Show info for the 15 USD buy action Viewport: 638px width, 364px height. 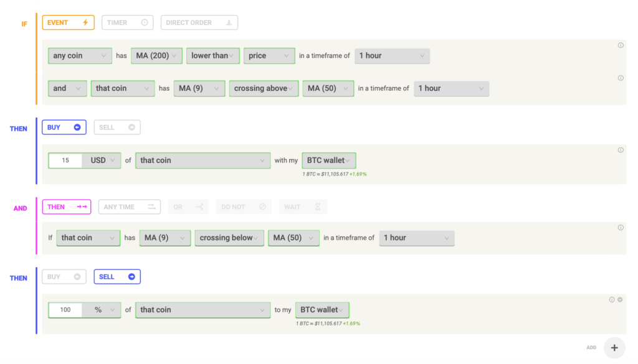coord(621,150)
